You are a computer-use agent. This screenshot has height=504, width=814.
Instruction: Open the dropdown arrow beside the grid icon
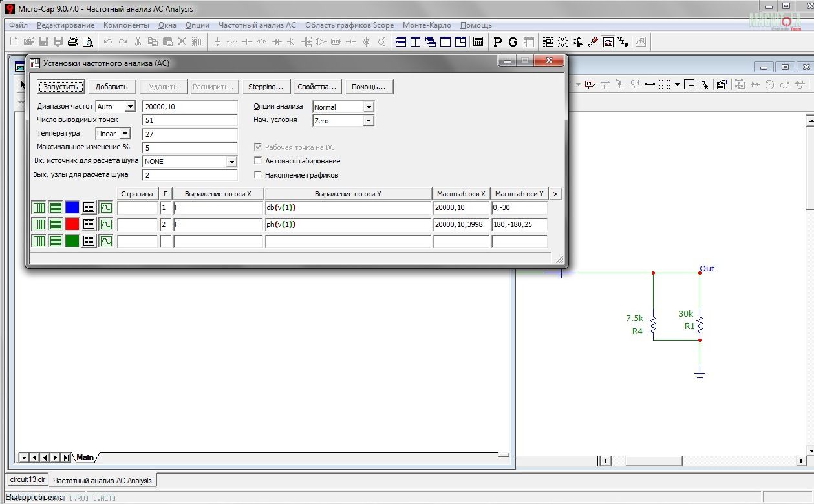click(677, 85)
